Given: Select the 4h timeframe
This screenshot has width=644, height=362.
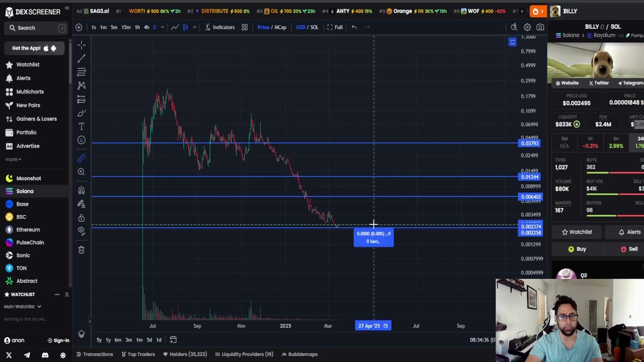Looking at the screenshot, I should (146, 27).
